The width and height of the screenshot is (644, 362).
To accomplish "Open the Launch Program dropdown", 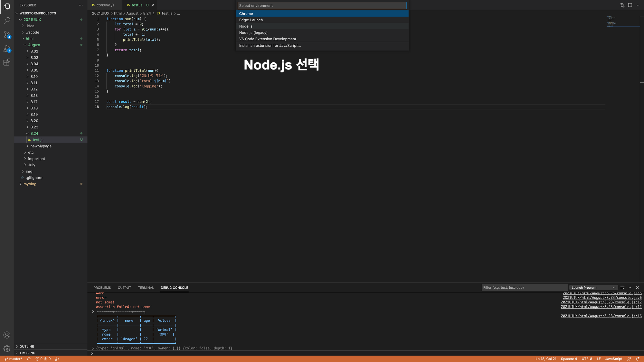I will coord(593,288).
